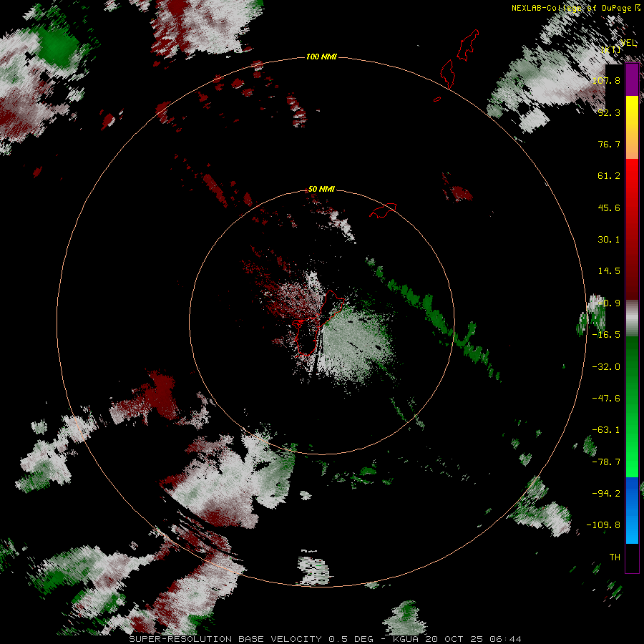Click the 107.8 value on velocity scale

[607, 80]
